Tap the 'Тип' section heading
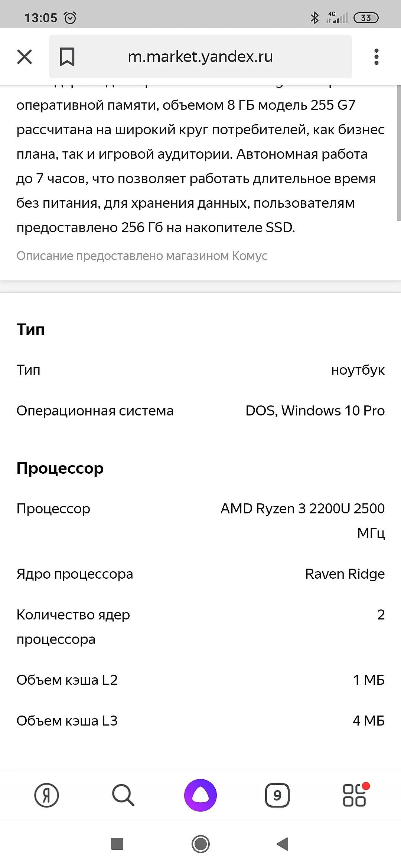The height and width of the screenshot is (868, 401). coord(30,329)
